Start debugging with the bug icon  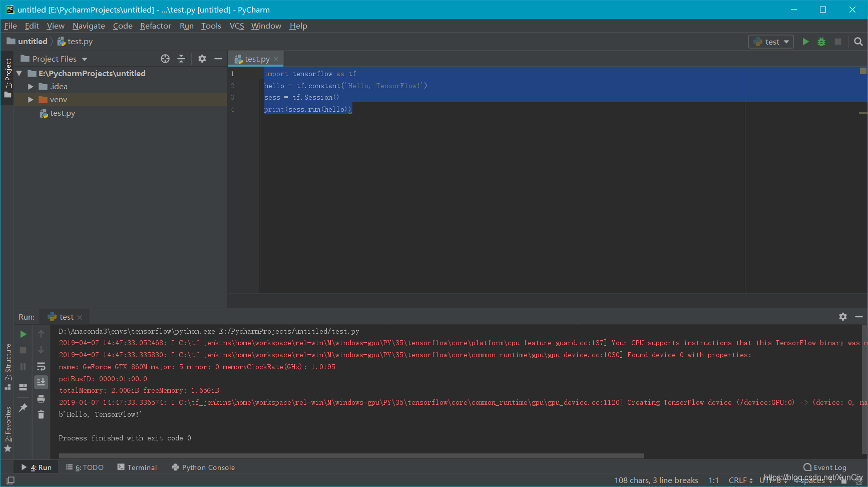click(821, 42)
